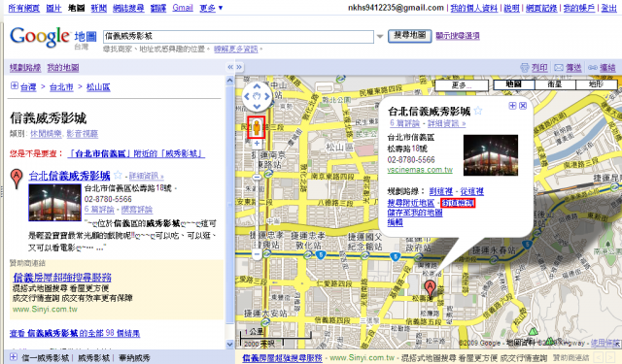Screen dimensions: 622x364
Task: Close the map info bubble
Action: (x=523, y=106)
